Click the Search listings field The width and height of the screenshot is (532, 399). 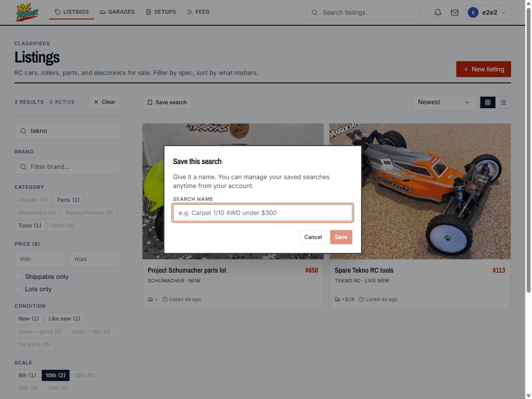[363, 12]
